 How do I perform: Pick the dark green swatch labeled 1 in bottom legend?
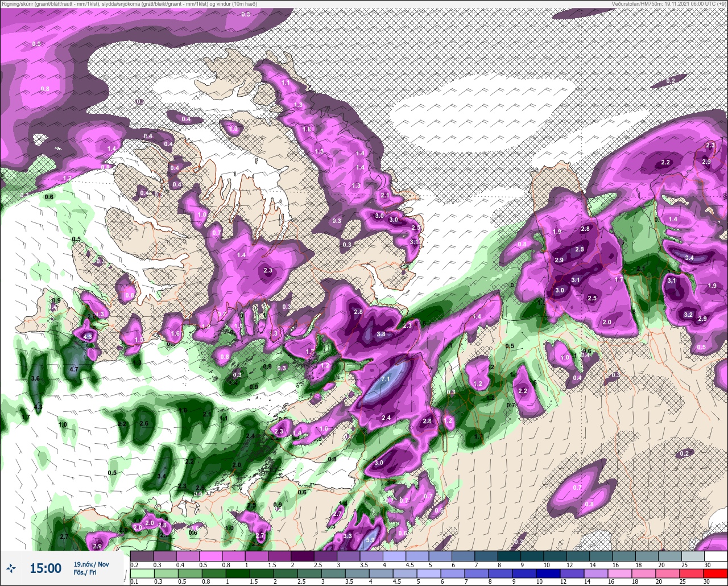237,573
